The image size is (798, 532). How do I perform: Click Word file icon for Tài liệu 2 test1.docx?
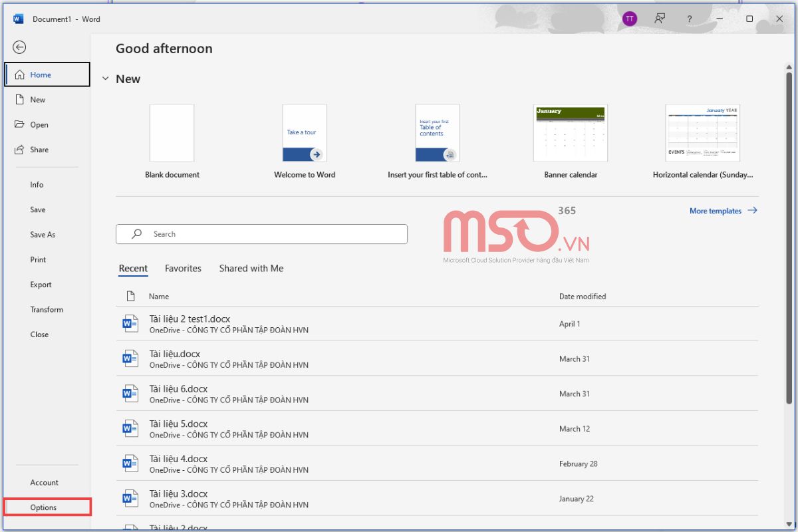pyautogui.click(x=131, y=324)
